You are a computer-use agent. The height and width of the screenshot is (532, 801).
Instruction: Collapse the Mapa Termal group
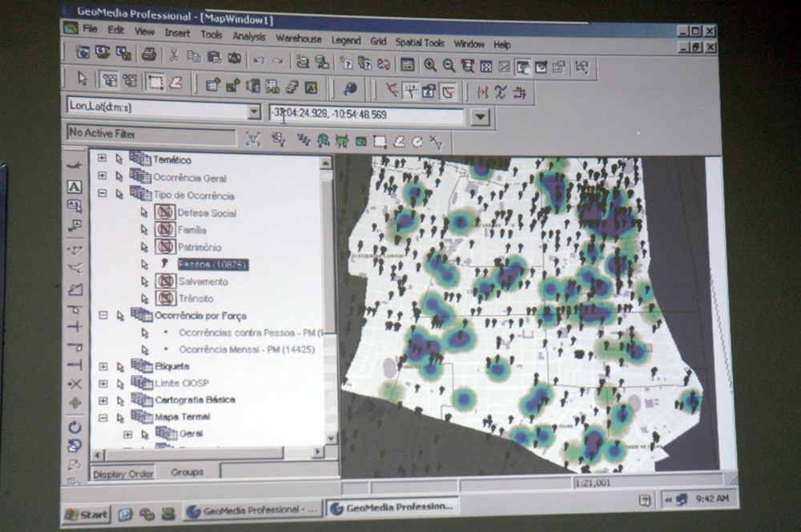coord(103,417)
